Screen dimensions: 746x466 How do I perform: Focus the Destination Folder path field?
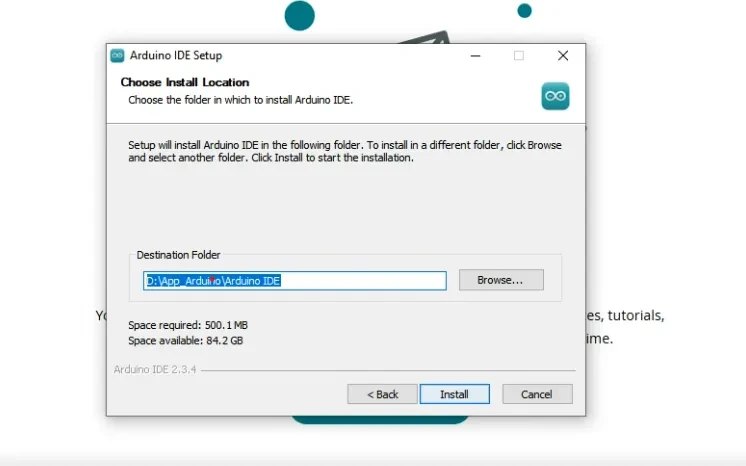(x=294, y=281)
